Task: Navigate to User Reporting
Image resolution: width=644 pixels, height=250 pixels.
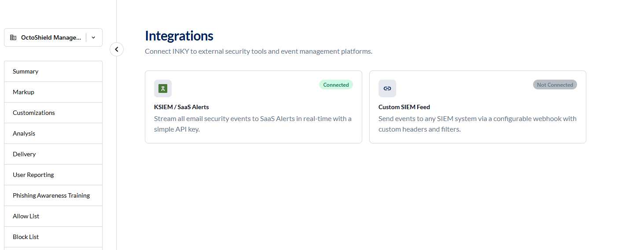Action: coord(53,175)
